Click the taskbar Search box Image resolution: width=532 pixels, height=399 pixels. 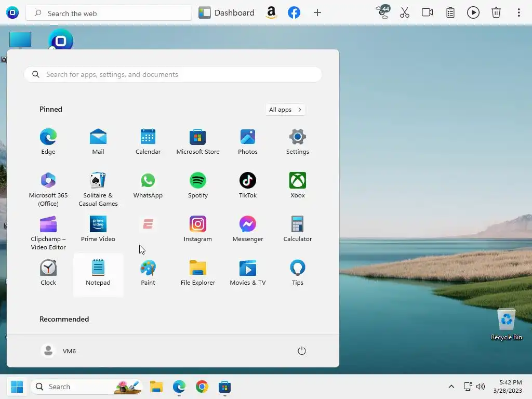click(x=87, y=387)
